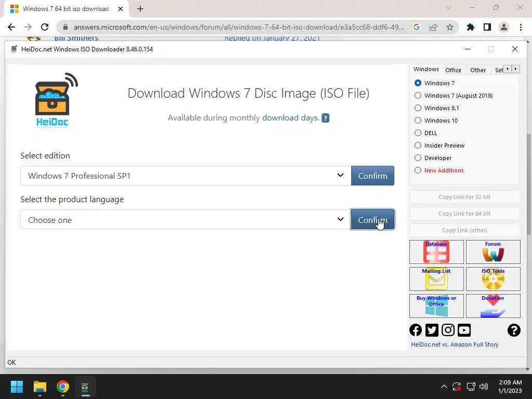This screenshot has width=532, height=399.
Task: Expand the product language dropdown
Action: coord(185,220)
